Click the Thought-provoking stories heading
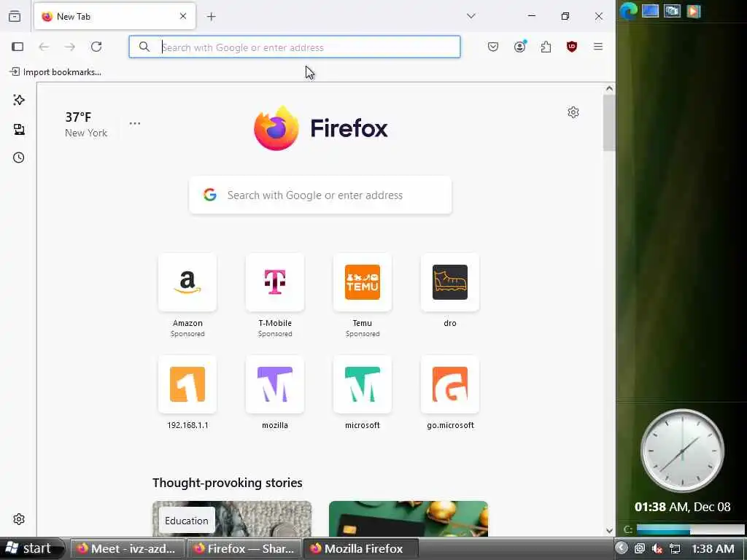747x560 pixels. tap(228, 483)
